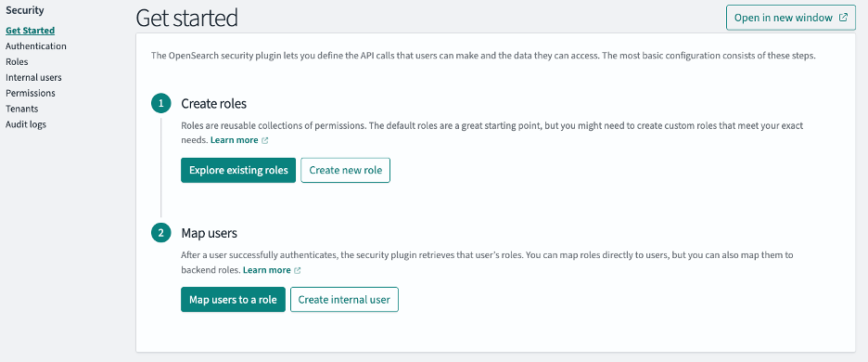Screen dimensions: 868x362
Task: Click the external link icon on Open in new window
Action: click(x=843, y=18)
